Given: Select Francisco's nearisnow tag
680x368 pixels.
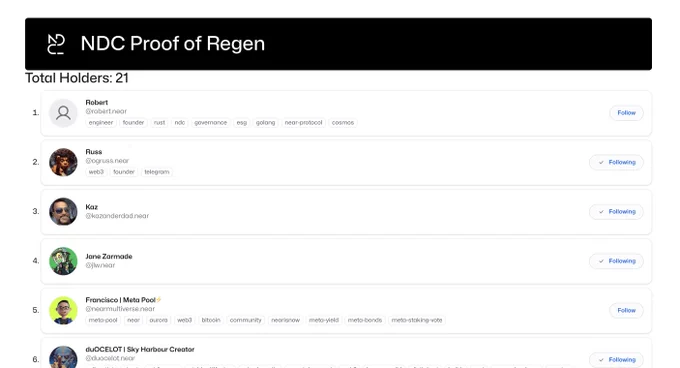Looking at the screenshot, I should click(x=285, y=320).
